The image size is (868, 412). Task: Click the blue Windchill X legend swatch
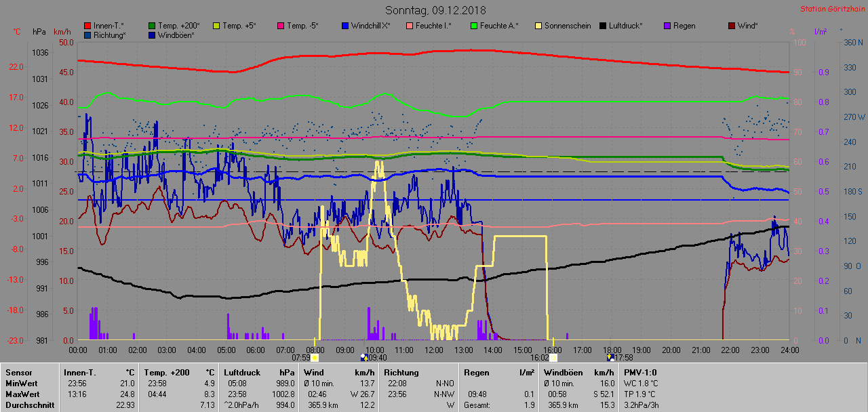(x=346, y=26)
